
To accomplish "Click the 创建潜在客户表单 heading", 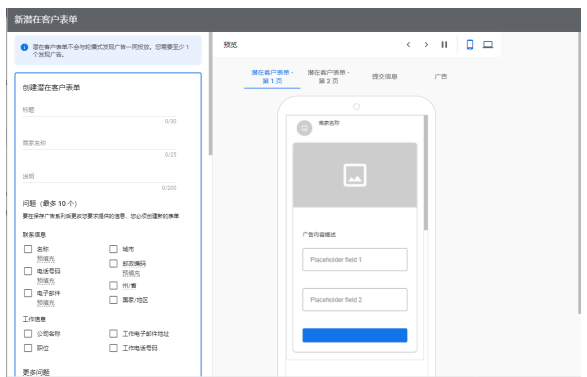I will click(51, 88).
